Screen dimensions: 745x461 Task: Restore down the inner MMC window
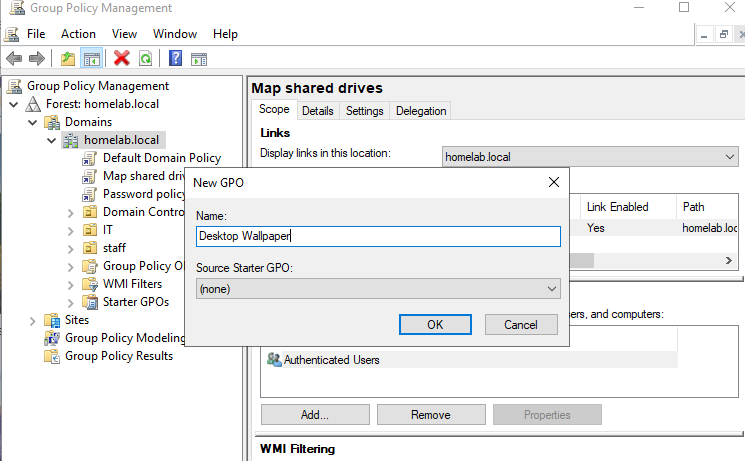(724, 35)
